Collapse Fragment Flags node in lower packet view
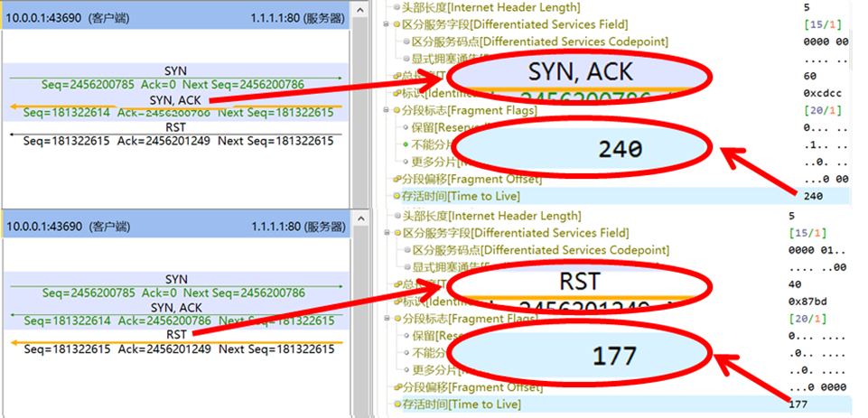Image resolution: width=868 pixels, height=418 pixels. [387, 319]
